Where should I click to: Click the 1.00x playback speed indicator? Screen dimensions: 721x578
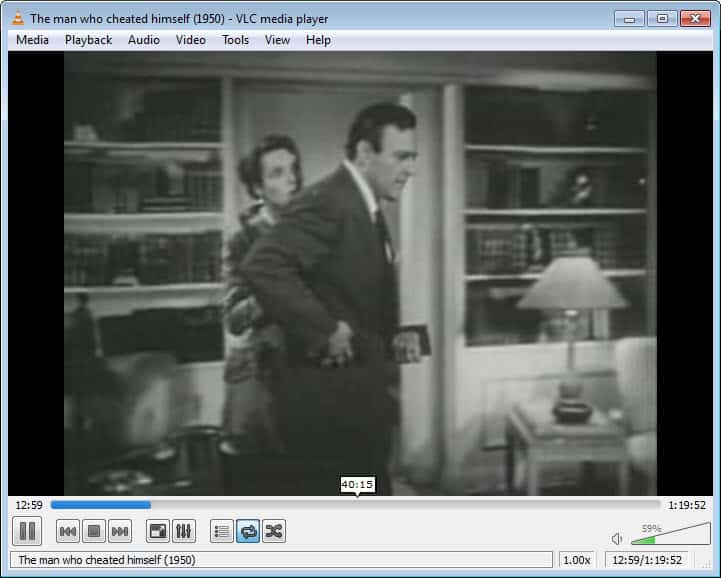click(x=577, y=560)
